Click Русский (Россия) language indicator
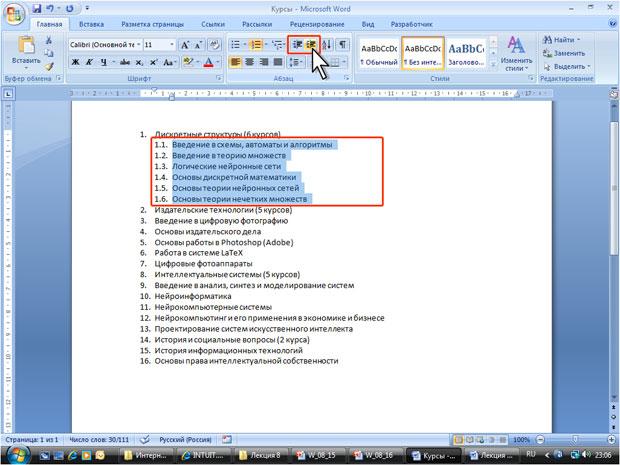620x465 pixels. [x=185, y=439]
